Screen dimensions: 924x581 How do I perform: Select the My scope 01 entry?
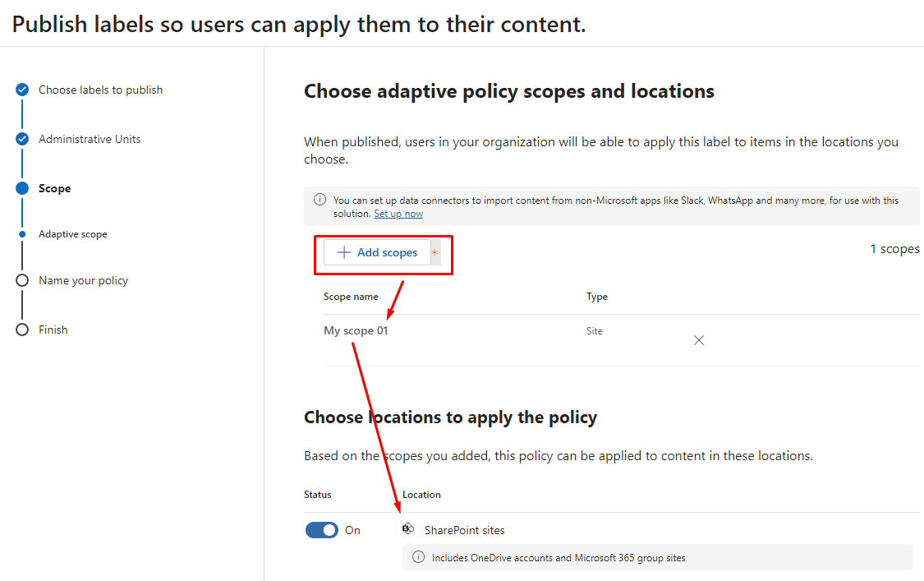point(356,331)
